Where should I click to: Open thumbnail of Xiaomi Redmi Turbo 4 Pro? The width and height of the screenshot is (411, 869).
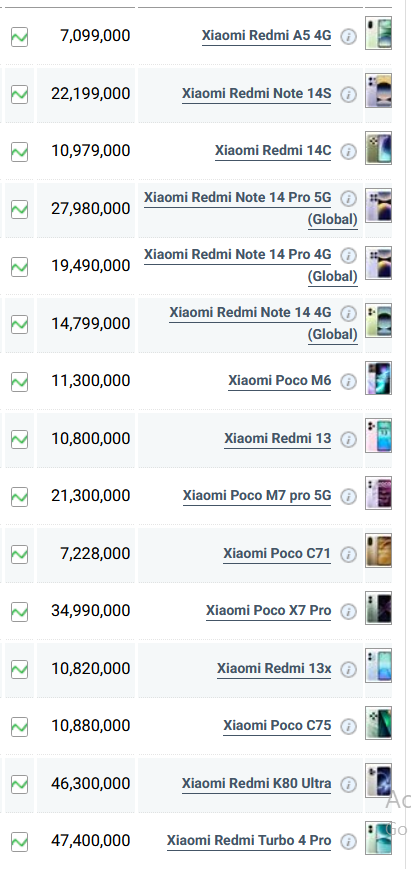(378, 838)
